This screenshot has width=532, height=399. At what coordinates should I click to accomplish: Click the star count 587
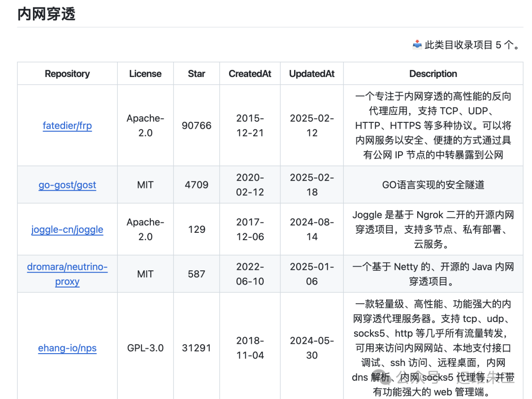point(197,274)
